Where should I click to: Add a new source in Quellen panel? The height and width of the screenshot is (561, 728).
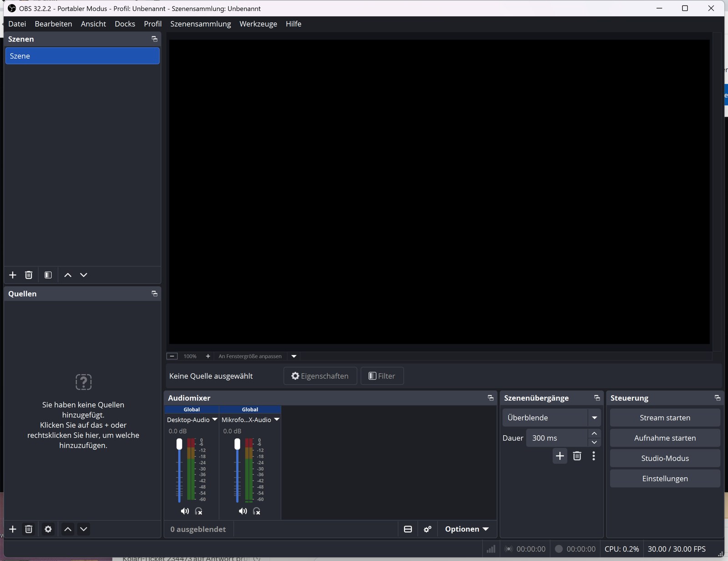click(x=13, y=529)
